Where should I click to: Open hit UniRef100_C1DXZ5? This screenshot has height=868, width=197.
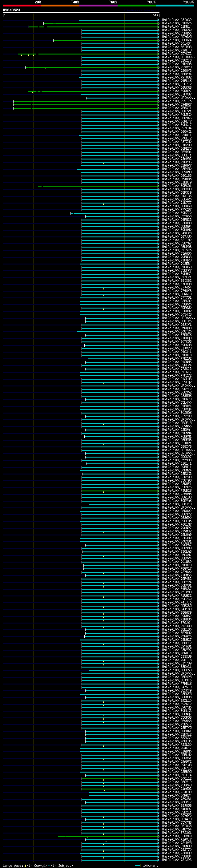pyautogui.click(x=177, y=23)
